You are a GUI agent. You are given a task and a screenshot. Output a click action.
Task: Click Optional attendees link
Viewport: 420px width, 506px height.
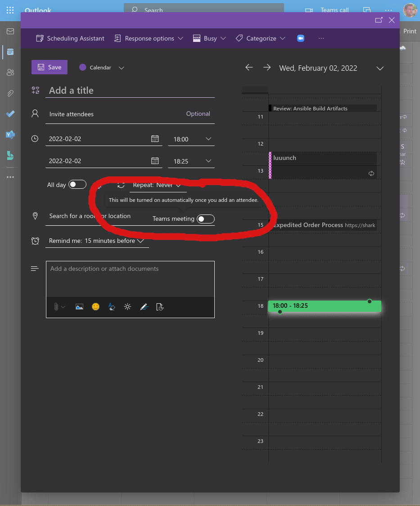click(x=198, y=114)
